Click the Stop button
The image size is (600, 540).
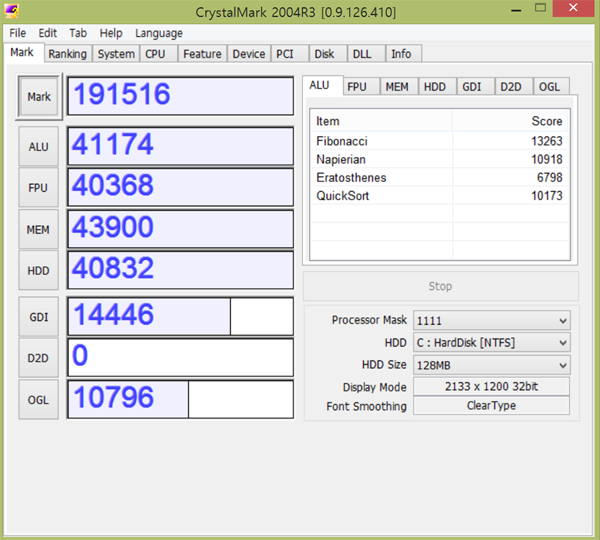[440, 286]
